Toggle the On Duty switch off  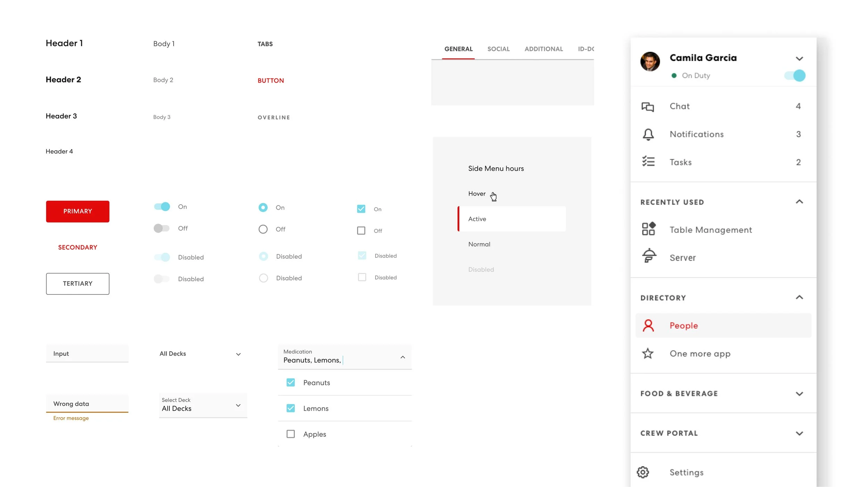(x=795, y=75)
